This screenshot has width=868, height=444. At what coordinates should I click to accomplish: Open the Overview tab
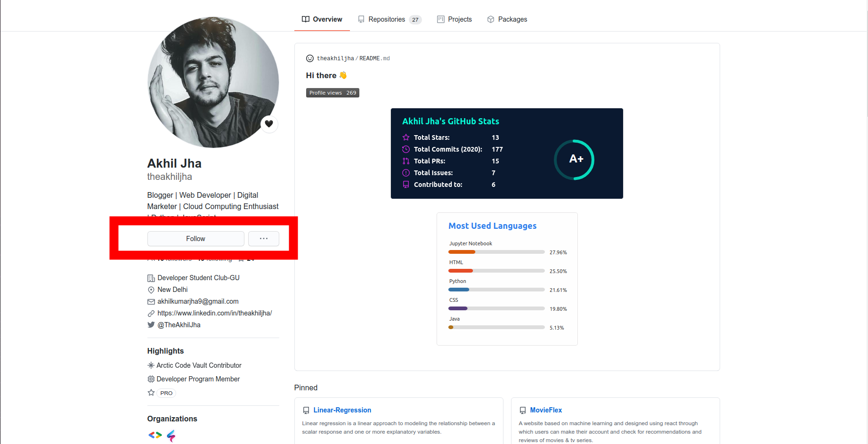tap(322, 19)
